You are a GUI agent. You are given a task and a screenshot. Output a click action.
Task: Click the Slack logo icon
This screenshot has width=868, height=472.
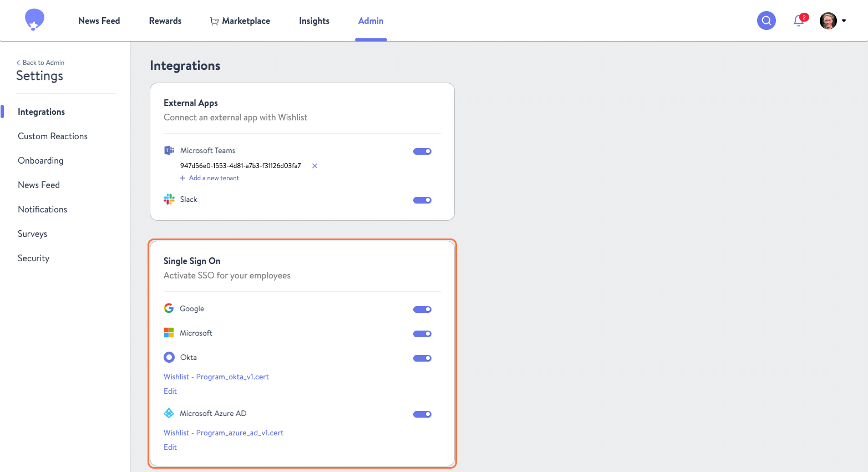tap(169, 199)
